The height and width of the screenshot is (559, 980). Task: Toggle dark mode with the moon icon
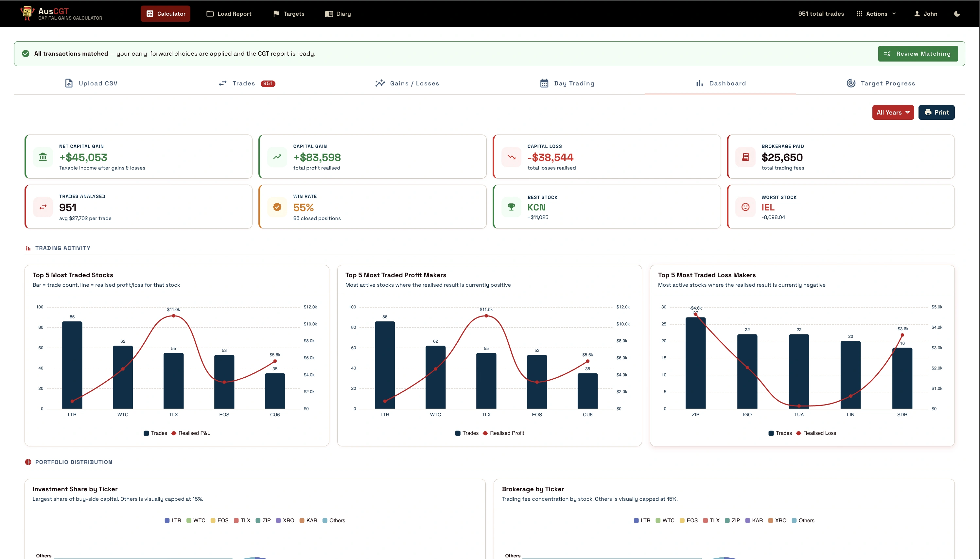[957, 14]
